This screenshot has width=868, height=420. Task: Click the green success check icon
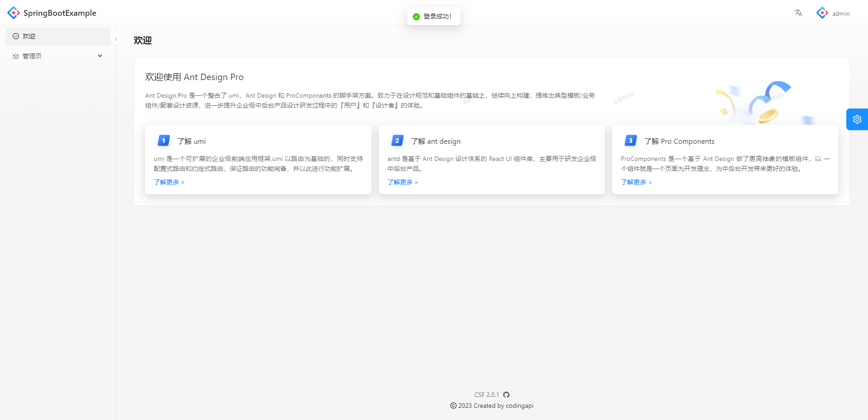click(x=416, y=17)
